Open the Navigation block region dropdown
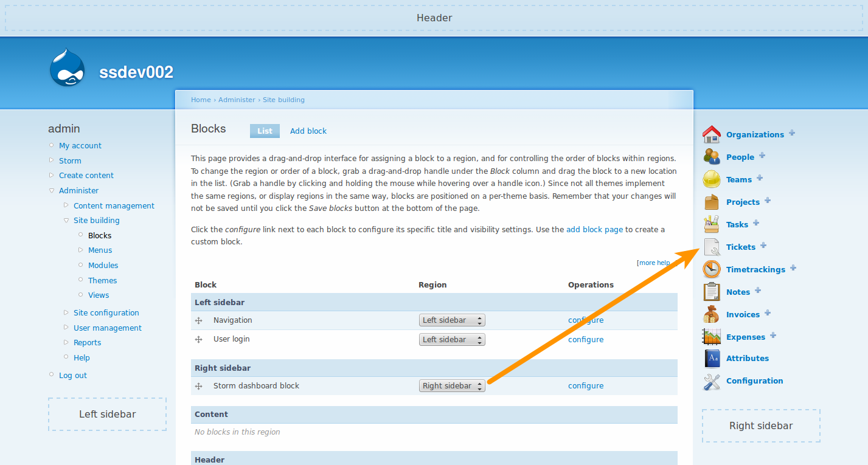868x465 pixels. coord(451,320)
